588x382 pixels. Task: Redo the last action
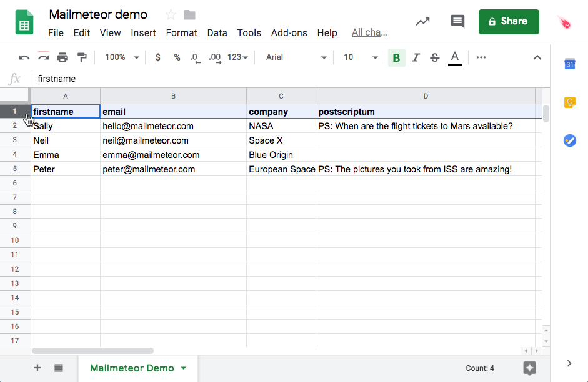click(x=44, y=57)
